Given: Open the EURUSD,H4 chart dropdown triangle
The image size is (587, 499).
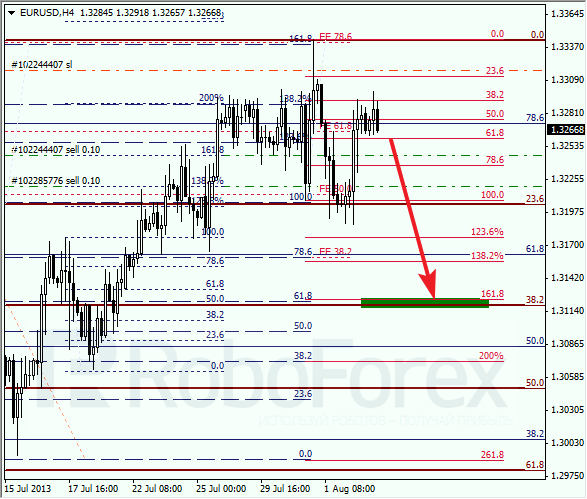Looking at the screenshot, I should pyautogui.click(x=11, y=13).
